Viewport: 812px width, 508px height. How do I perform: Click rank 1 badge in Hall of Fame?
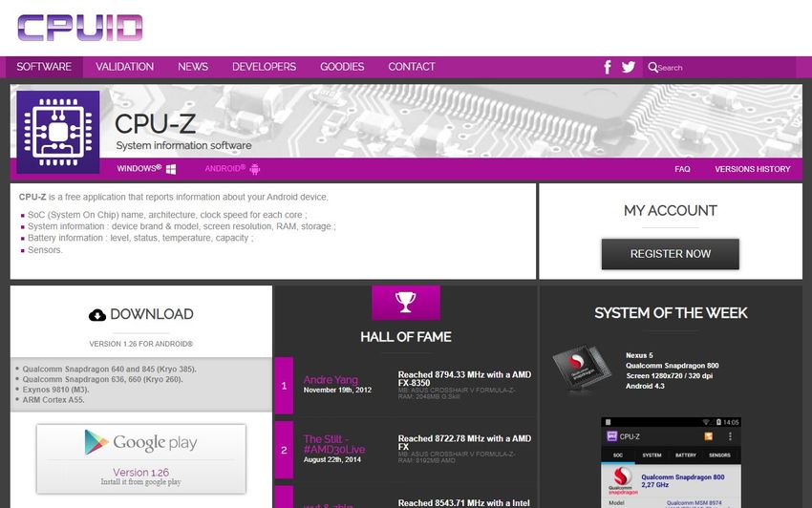pyautogui.click(x=284, y=385)
